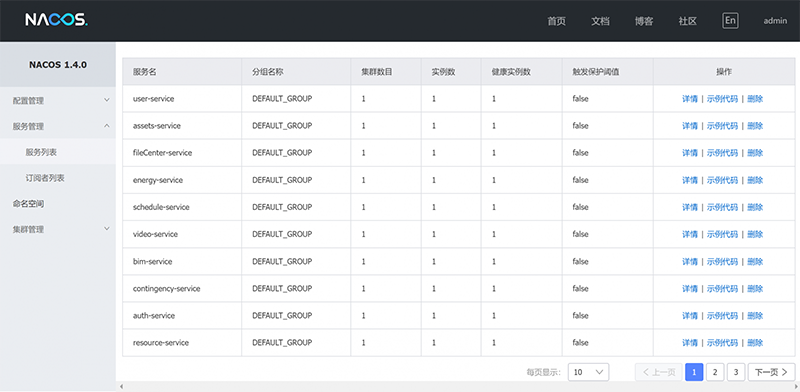Switch language with the En icon
Screen dimensions: 800x392
731,20
